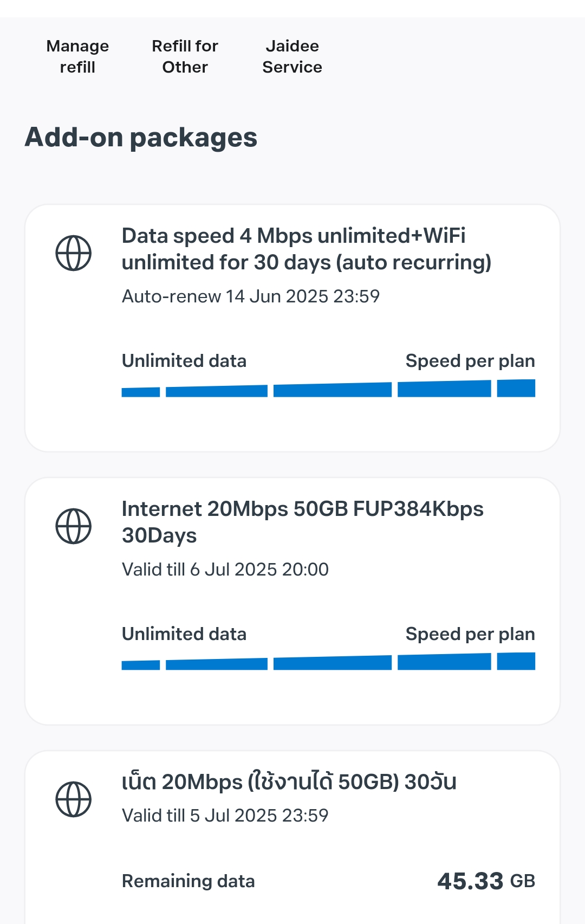The image size is (585, 924).
Task: Tap speed bar of 4 Mbps unlimited package
Action: click(x=328, y=388)
